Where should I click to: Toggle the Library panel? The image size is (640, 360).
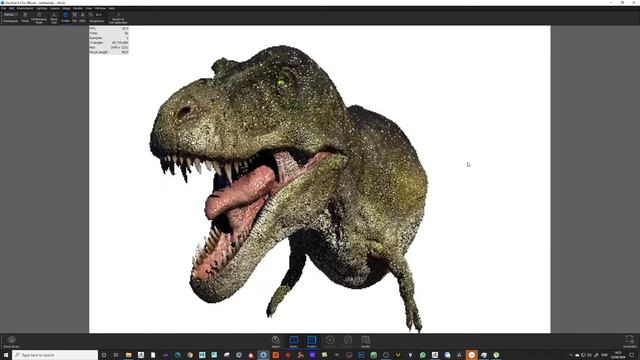pyautogui.click(x=293, y=341)
